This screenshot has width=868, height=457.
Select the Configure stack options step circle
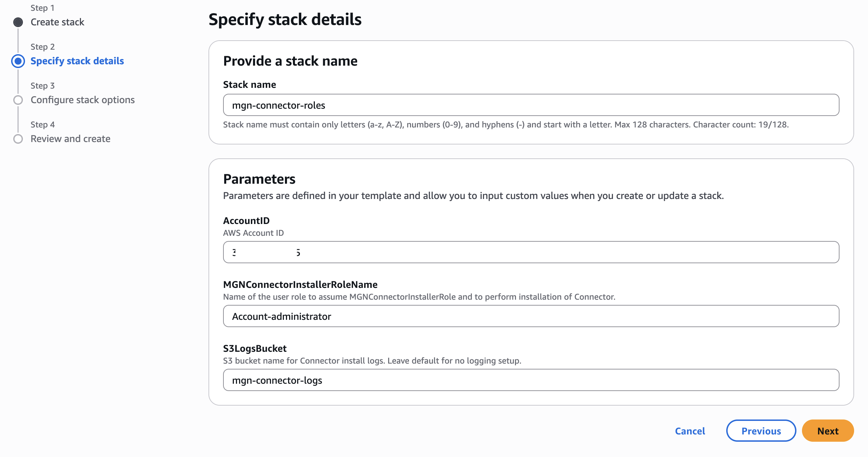(18, 100)
